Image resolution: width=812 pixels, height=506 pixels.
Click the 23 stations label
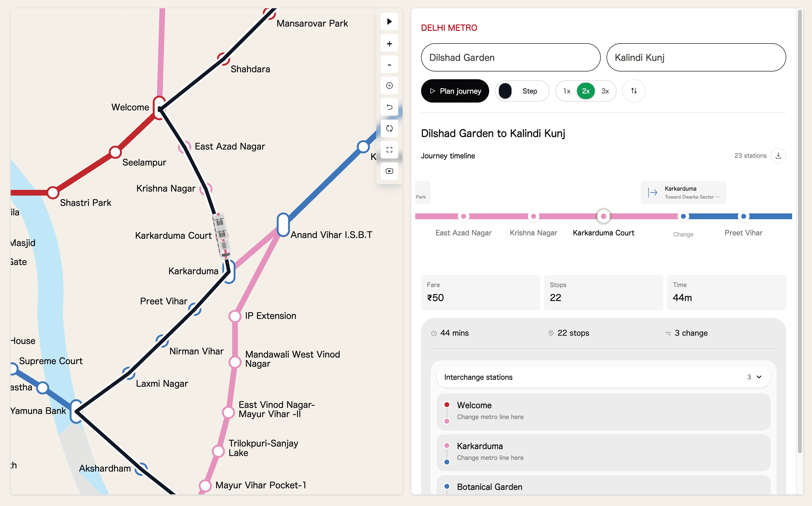click(x=750, y=156)
